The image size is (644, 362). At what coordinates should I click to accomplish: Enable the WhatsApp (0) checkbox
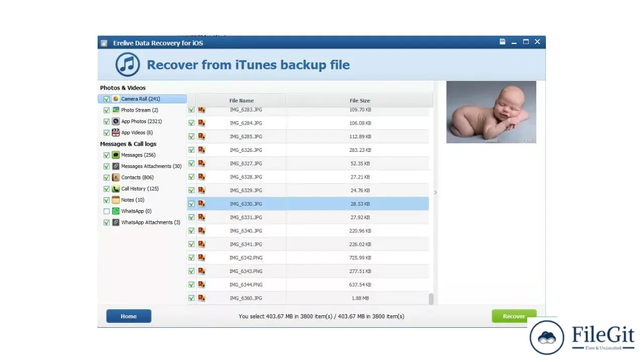[106, 211]
